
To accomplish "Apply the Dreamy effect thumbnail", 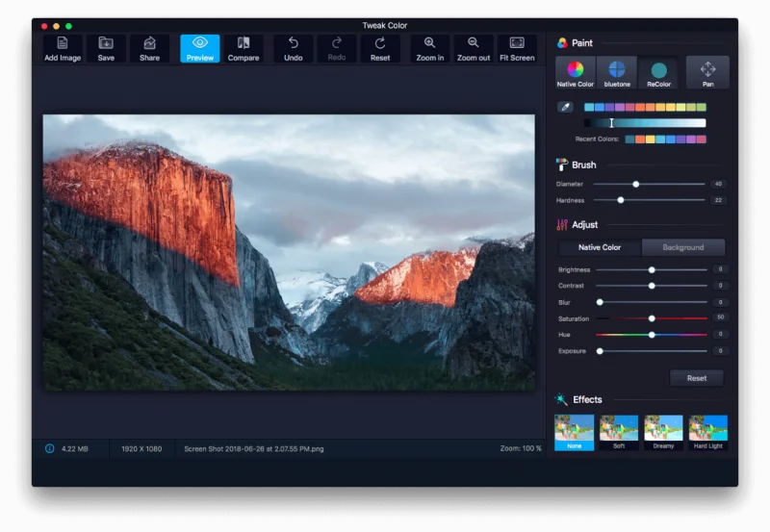I will [663, 432].
